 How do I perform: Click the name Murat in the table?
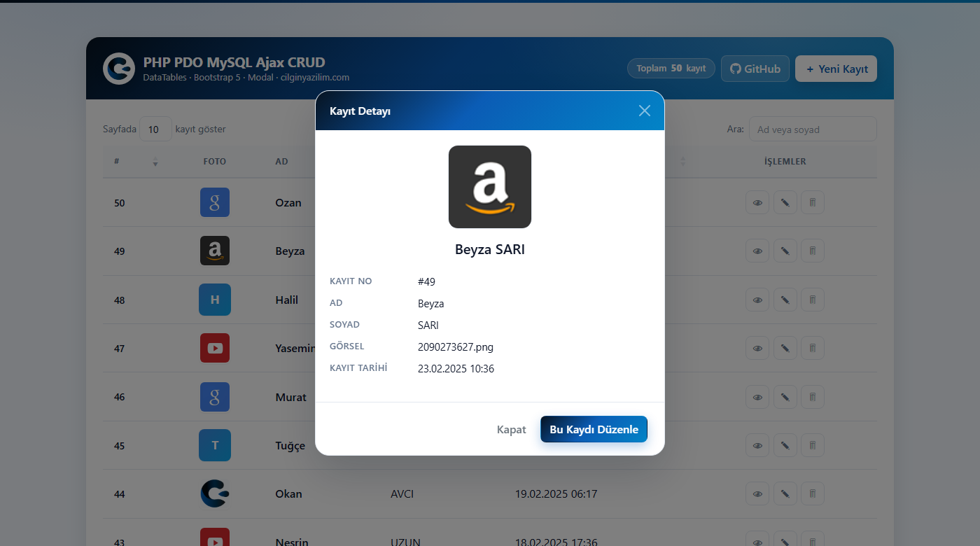pos(291,397)
